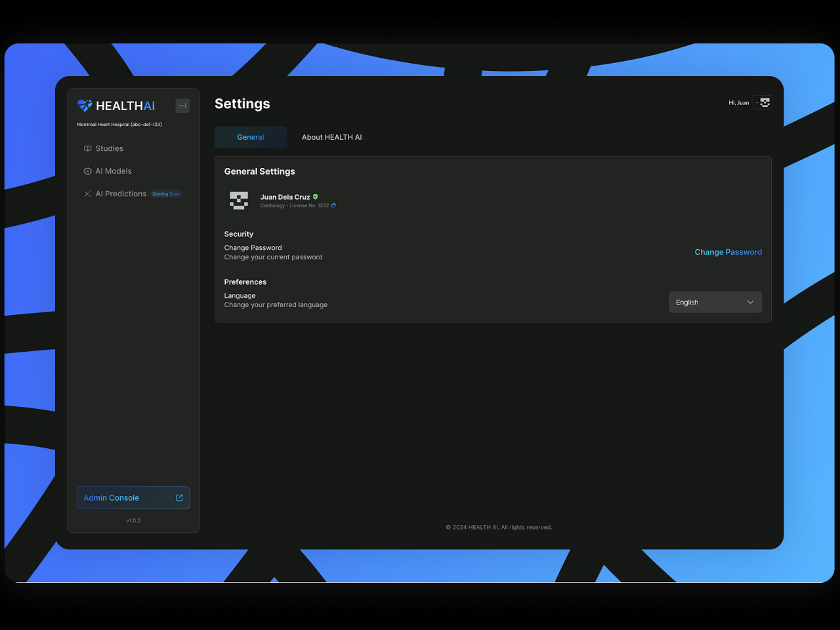Click the Change Password link
Screen dimensions: 840x630
pyautogui.click(x=728, y=252)
